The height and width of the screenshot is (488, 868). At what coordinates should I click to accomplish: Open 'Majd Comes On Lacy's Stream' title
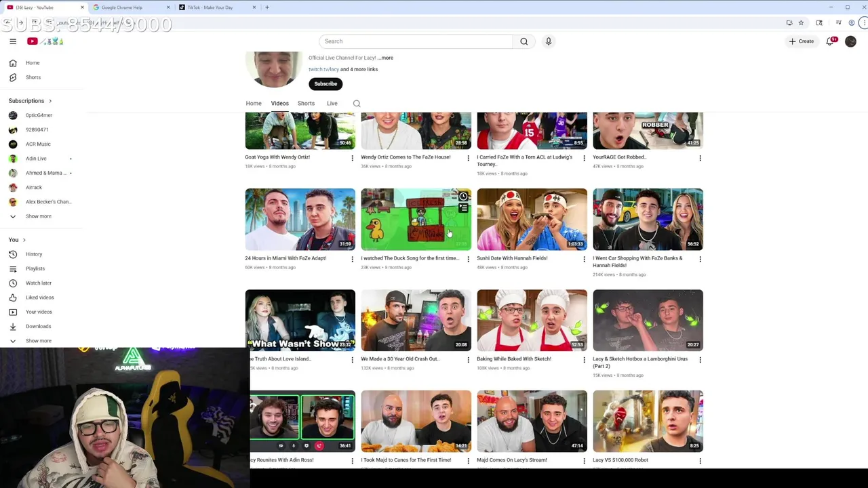point(512,460)
